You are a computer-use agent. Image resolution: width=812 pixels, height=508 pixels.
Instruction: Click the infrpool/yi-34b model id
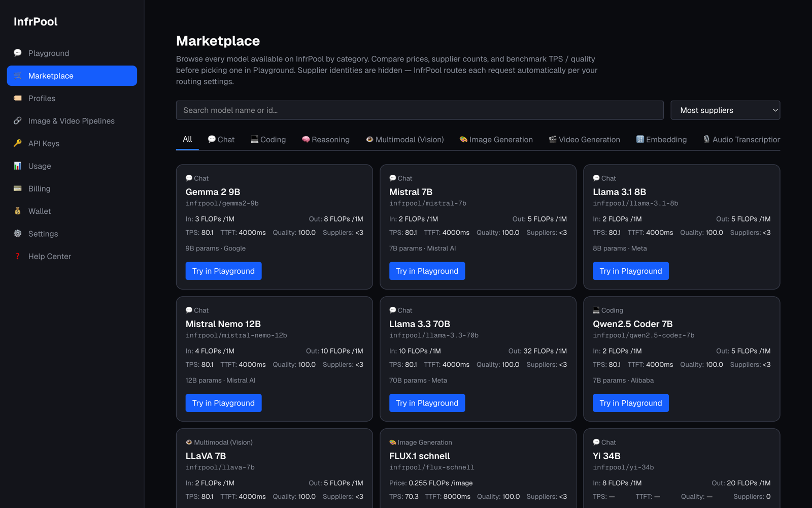623,467
